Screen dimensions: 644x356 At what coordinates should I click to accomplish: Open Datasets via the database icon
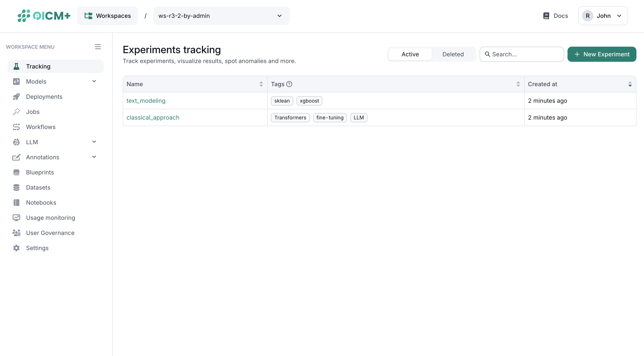coord(16,187)
